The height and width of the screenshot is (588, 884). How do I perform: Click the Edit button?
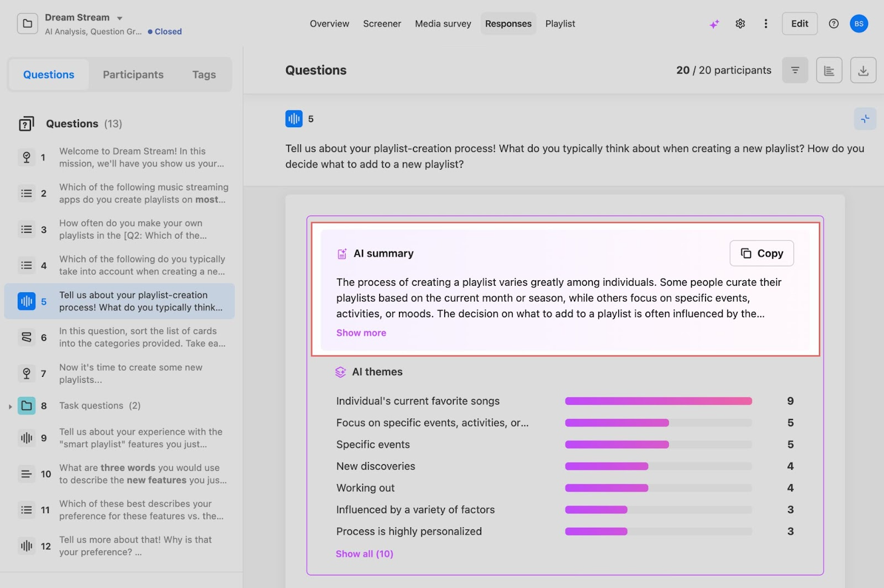coord(799,24)
